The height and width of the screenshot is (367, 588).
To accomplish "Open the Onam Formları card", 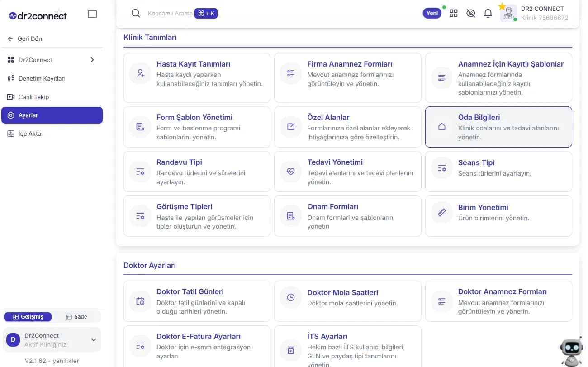I will (x=347, y=216).
